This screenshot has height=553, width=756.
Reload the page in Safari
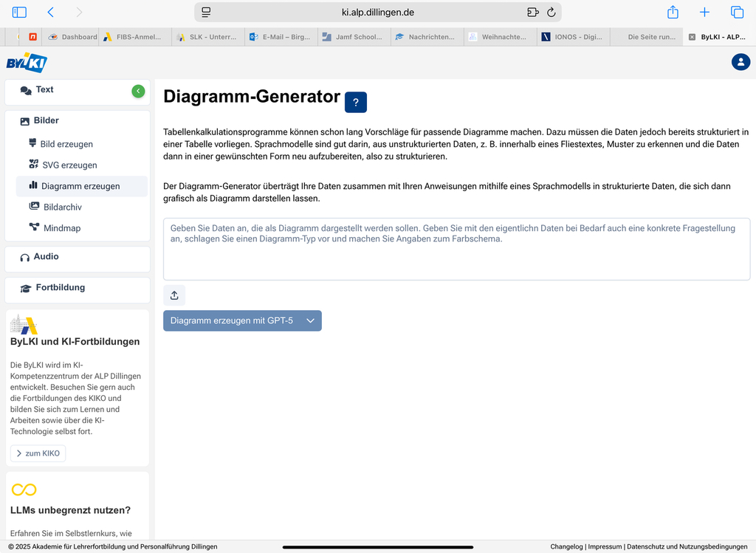point(551,13)
